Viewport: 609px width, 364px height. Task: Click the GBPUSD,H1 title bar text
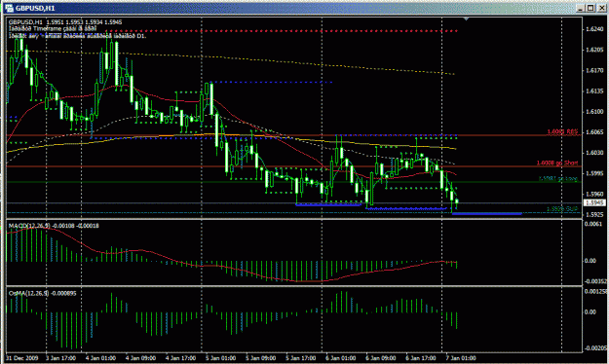click(35, 8)
